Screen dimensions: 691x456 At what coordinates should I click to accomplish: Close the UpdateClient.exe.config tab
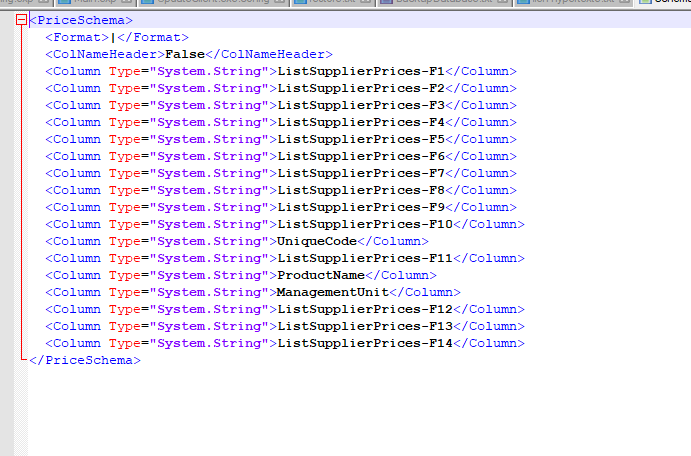tap(280, 4)
